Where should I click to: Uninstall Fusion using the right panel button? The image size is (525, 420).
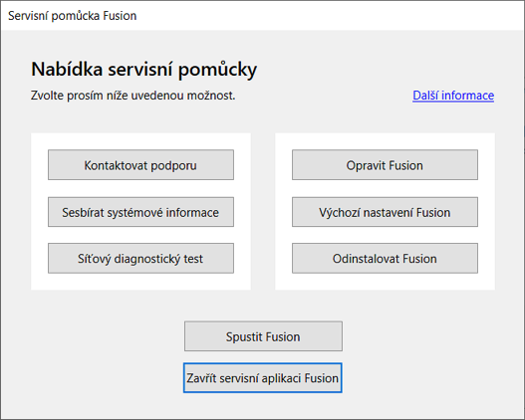(385, 258)
